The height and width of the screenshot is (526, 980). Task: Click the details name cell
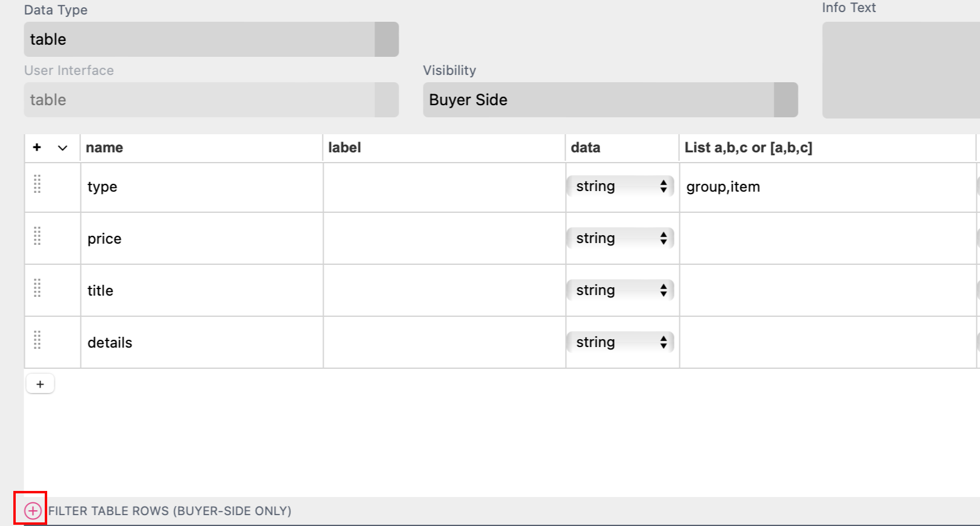tap(201, 343)
